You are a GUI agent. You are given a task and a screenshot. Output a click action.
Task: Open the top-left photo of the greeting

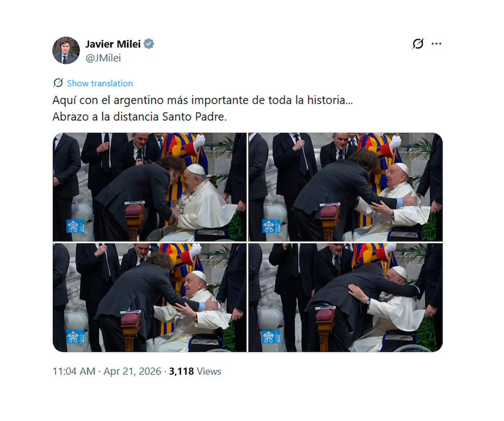tap(149, 187)
